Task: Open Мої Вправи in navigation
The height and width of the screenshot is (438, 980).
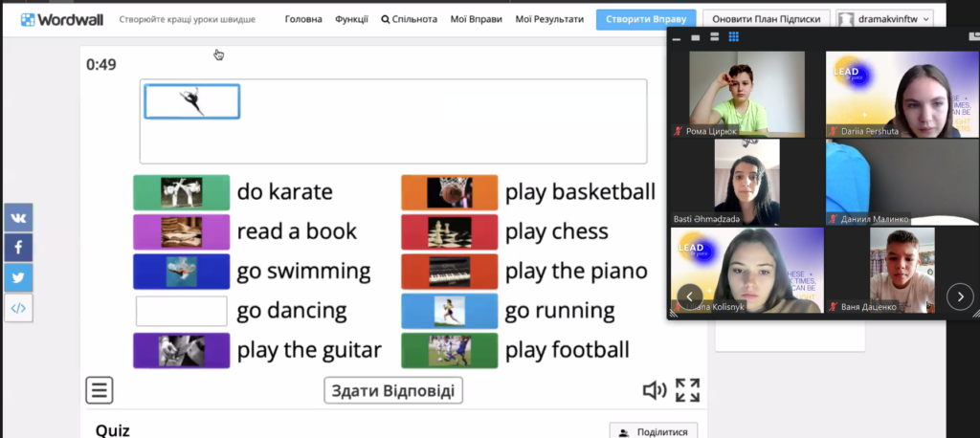Action: coord(476,19)
